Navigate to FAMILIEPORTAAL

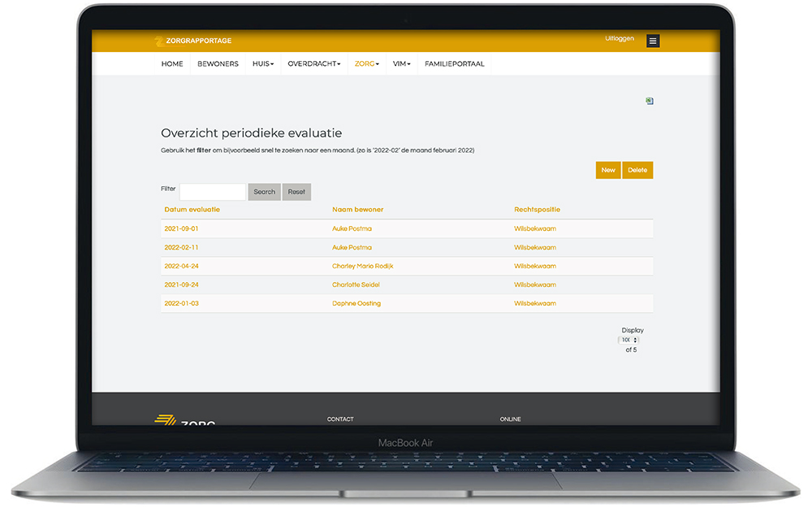click(454, 64)
